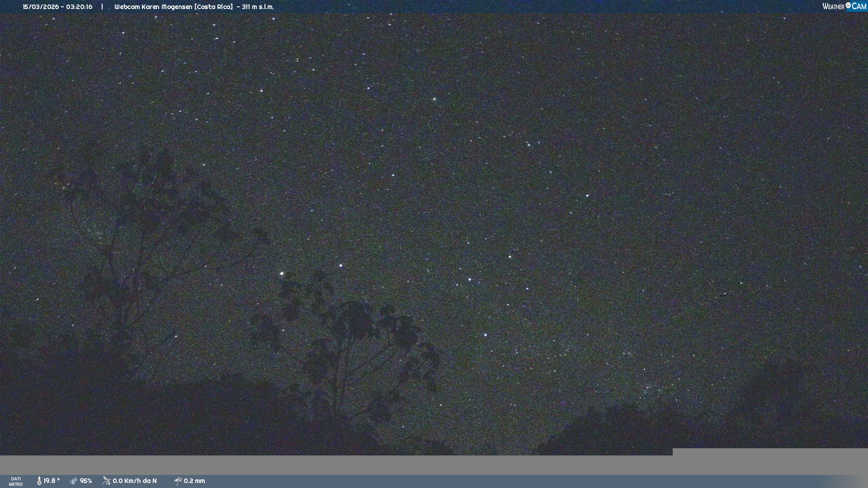Click the 0.2 mm rainfall value
868x488 pixels.
pos(194,481)
